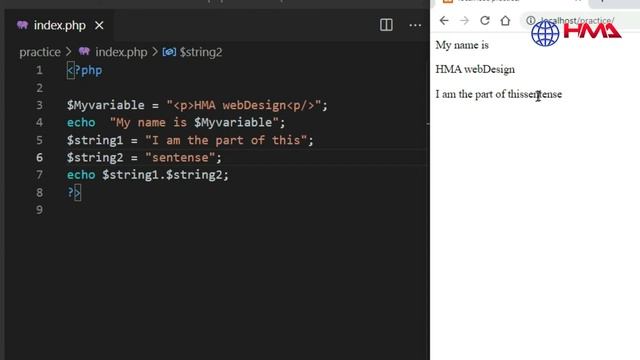Open the practice breadcrumb folder
Image resolution: width=640 pixels, height=360 pixels.
point(40,52)
